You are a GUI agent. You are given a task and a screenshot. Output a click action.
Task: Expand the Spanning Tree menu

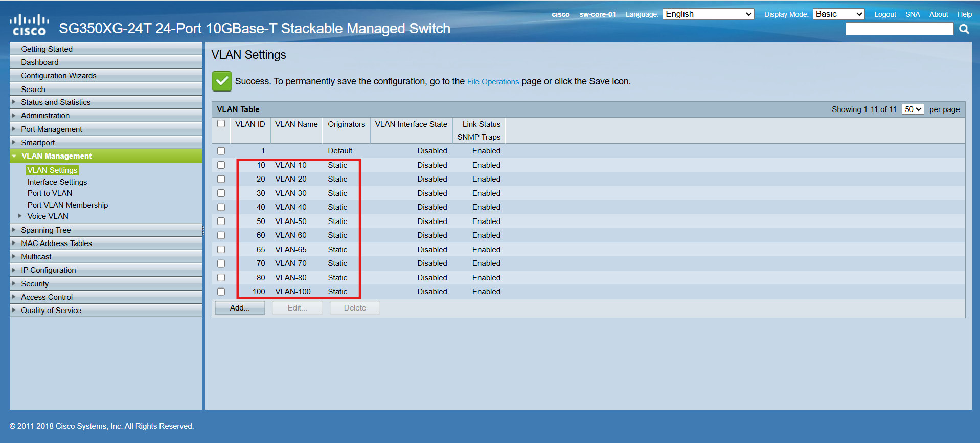(46, 230)
